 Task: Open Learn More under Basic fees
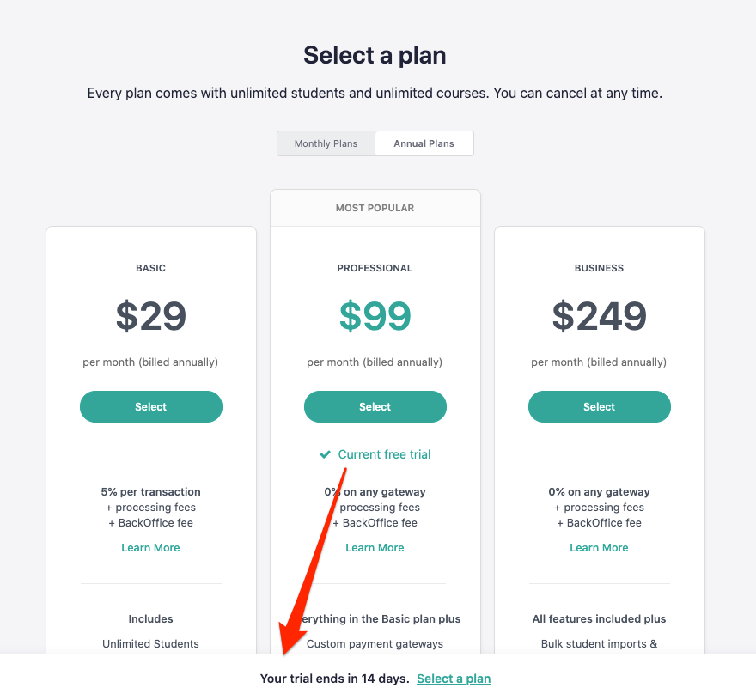click(x=151, y=548)
